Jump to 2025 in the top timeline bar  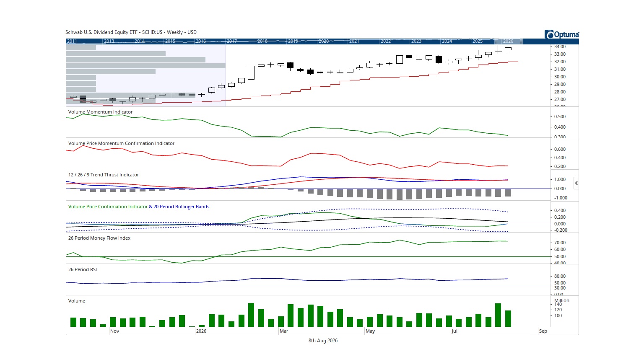pyautogui.click(x=478, y=41)
